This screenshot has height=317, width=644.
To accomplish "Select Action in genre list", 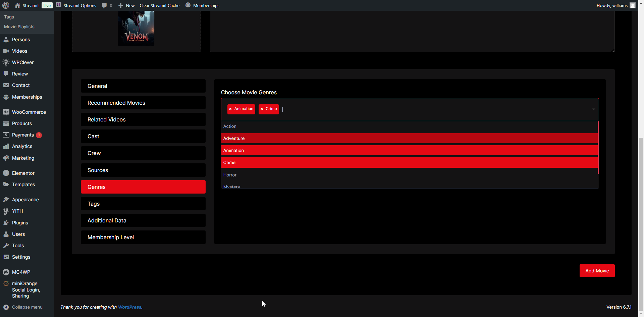I will (409, 126).
